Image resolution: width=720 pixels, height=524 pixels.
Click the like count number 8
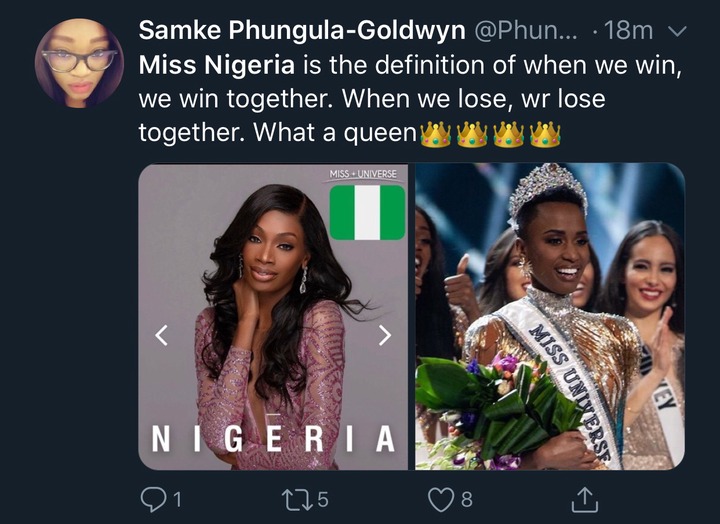pyautogui.click(x=466, y=497)
